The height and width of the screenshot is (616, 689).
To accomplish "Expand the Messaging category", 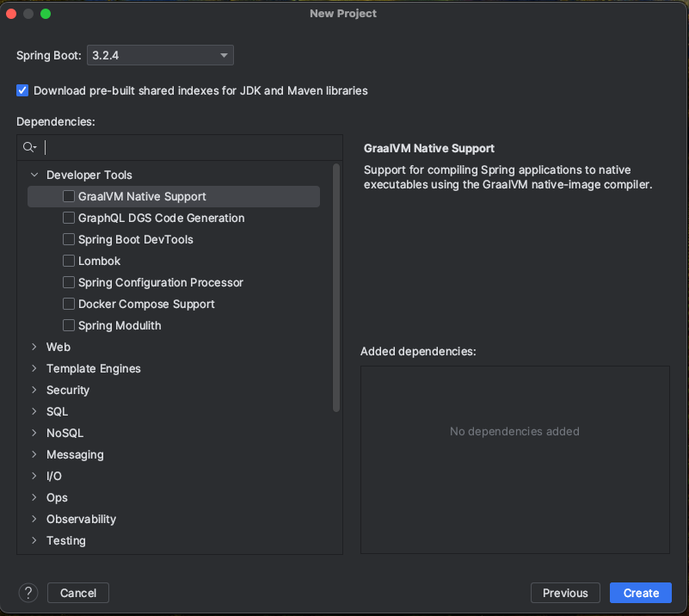I will tap(34, 455).
